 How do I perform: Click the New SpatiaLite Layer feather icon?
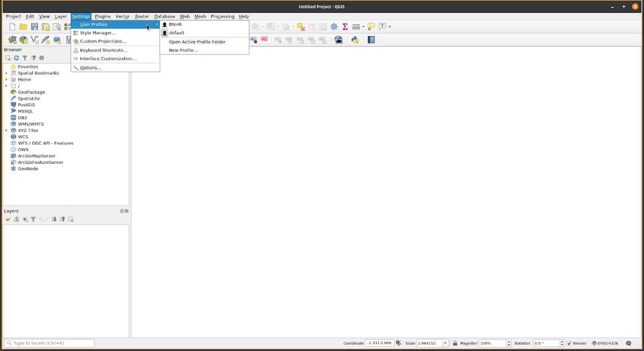[46, 40]
